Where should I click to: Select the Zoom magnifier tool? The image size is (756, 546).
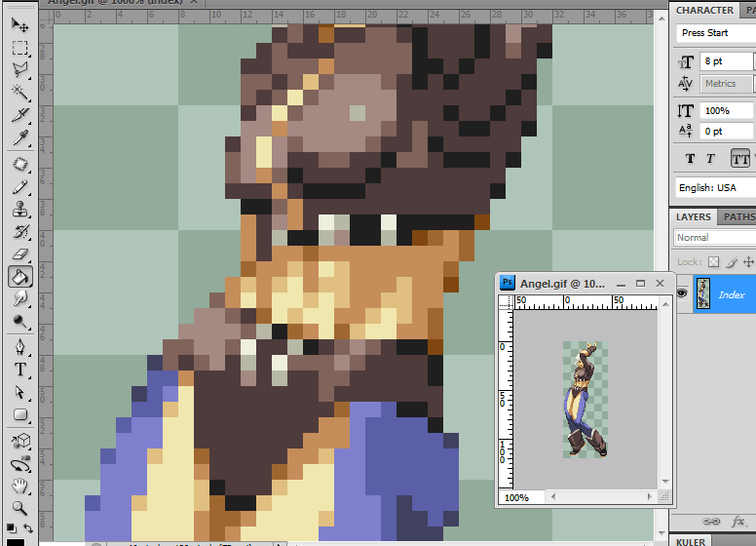19,508
